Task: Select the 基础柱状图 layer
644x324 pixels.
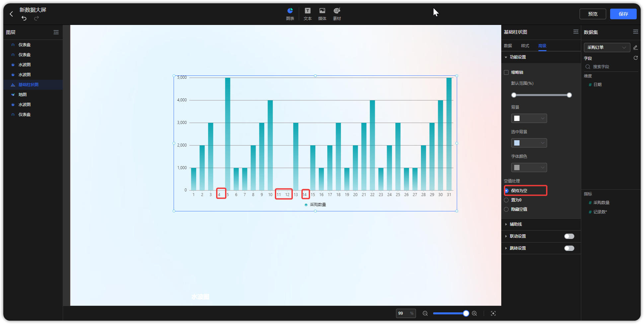Action: pyautogui.click(x=33, y=85)
